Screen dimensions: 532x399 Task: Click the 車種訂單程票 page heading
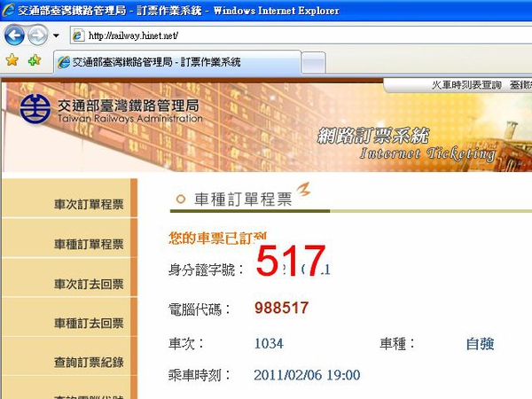point(243,199)
